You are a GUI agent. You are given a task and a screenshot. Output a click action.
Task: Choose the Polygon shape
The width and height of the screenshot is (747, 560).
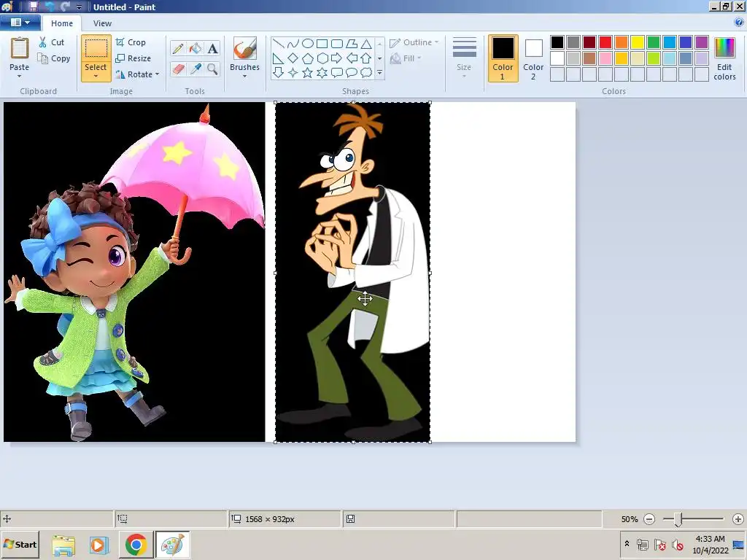pyautogui.click(x=352, y=44)
